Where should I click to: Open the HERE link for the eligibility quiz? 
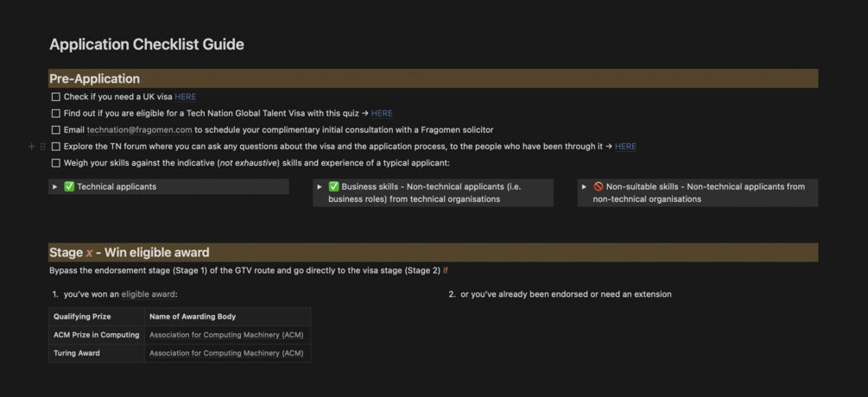click(382, 113)
